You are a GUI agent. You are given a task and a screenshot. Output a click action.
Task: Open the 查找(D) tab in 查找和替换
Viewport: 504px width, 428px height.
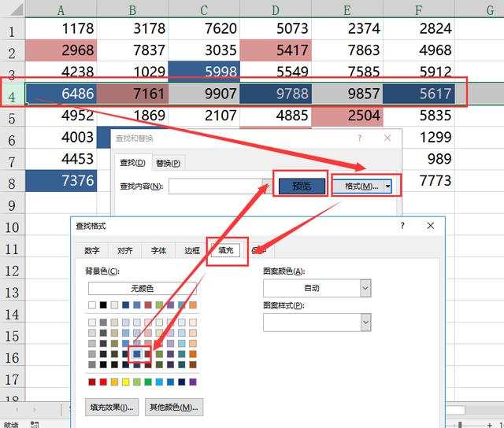pyautogui.click(x=132, y=163)
